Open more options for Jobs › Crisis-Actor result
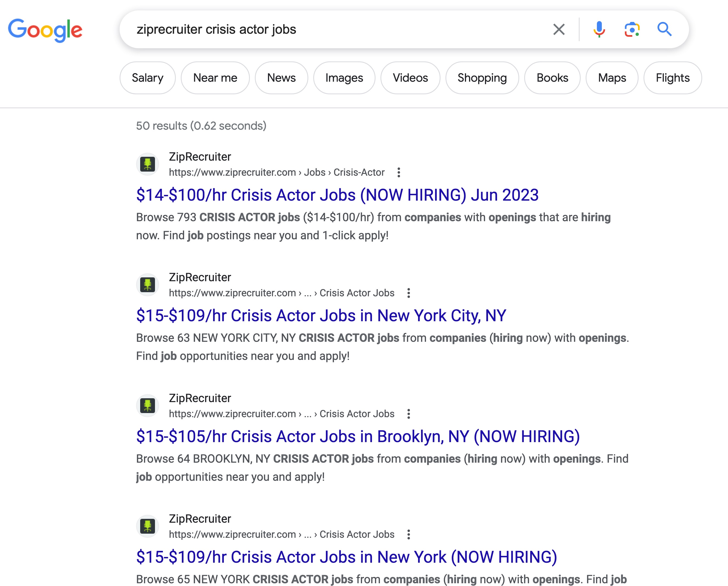The height and width of the screenshot is (586, 728). (x=399, y=172)
